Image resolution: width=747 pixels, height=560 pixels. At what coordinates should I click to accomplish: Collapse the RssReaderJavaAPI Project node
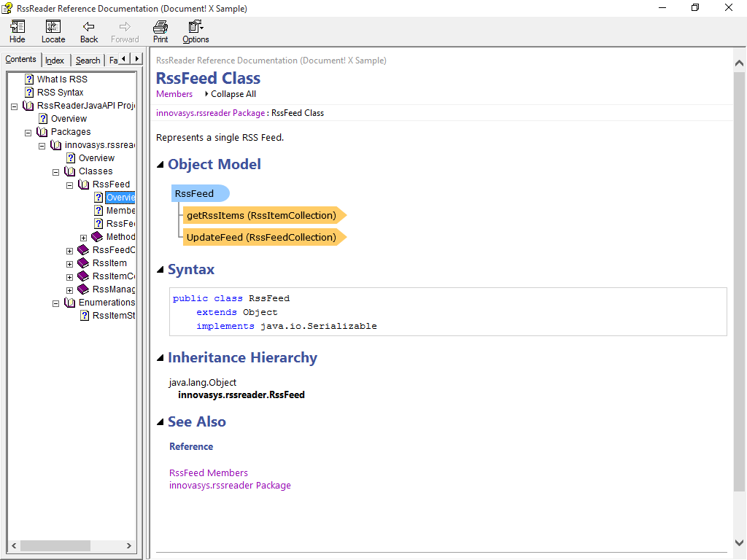[x=15, y=106]
